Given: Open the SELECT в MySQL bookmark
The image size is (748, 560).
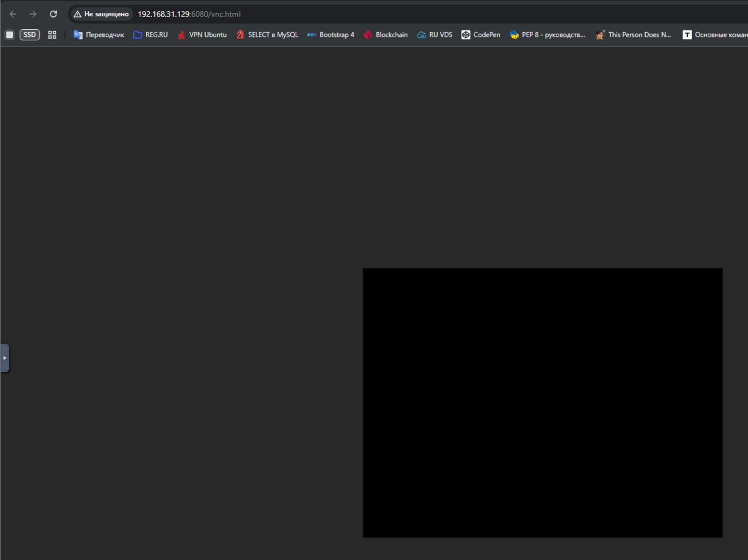Looking at the screenshot, I should [267, 35].
